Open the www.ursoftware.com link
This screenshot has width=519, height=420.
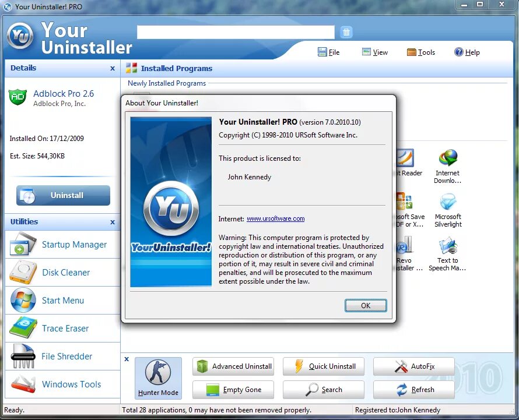(x=275, y=218)
